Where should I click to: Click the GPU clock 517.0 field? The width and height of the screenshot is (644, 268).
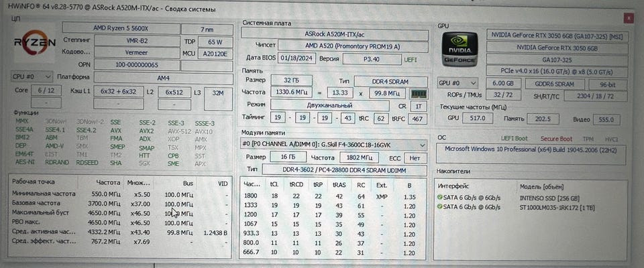pyautogui.click(x=477, y=119)
